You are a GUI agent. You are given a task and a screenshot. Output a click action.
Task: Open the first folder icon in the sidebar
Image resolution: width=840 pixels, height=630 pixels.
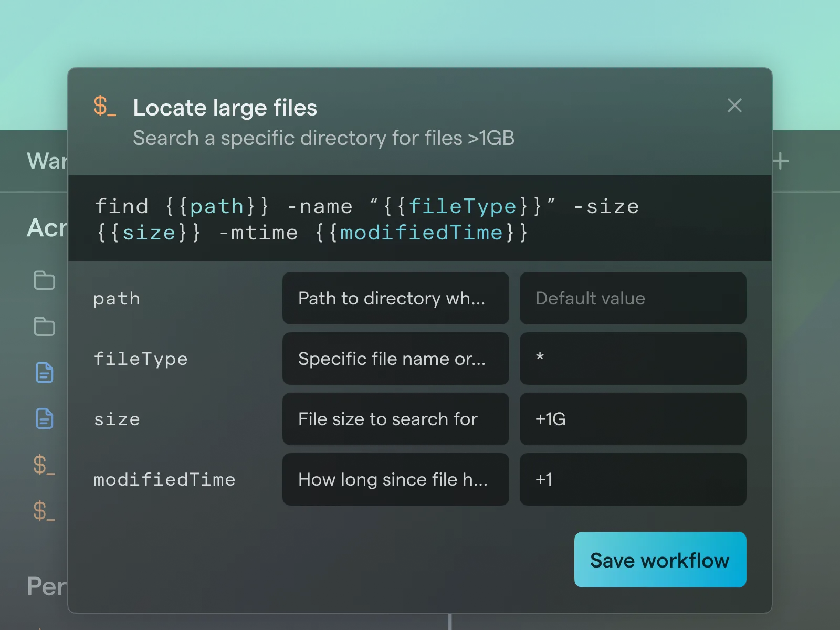point(44,280)
